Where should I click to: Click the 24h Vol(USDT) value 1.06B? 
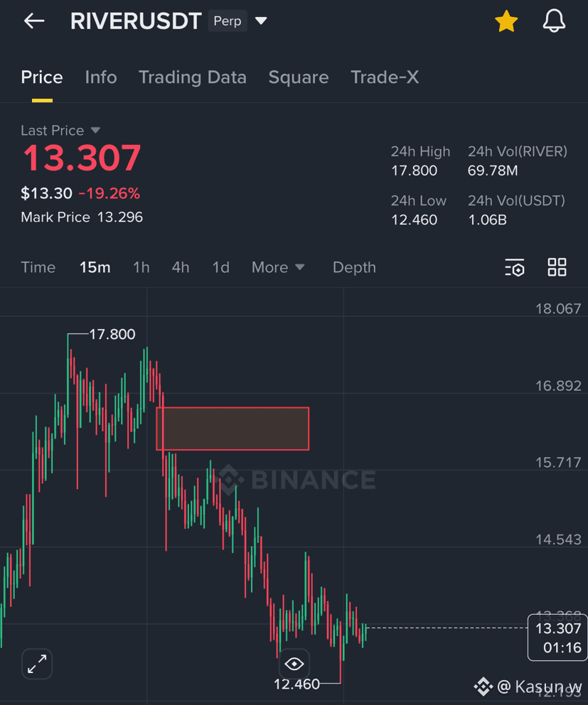click(487, 220)
